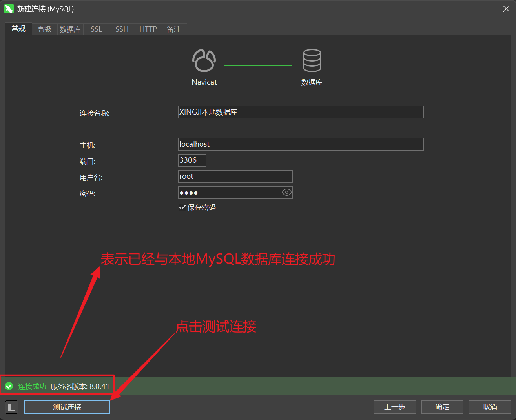516x420 pixels.
Task: Switch to the 高级 tab
Action: 44,29
